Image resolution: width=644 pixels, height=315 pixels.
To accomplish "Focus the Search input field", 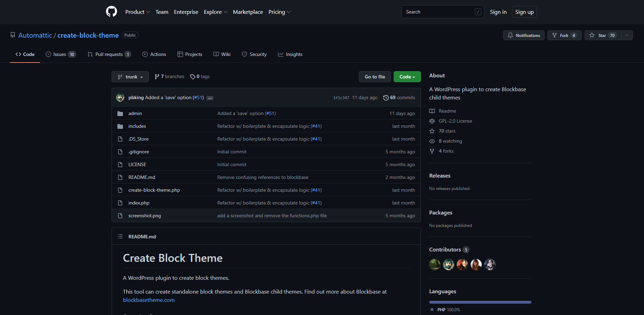I will [443, 12].
